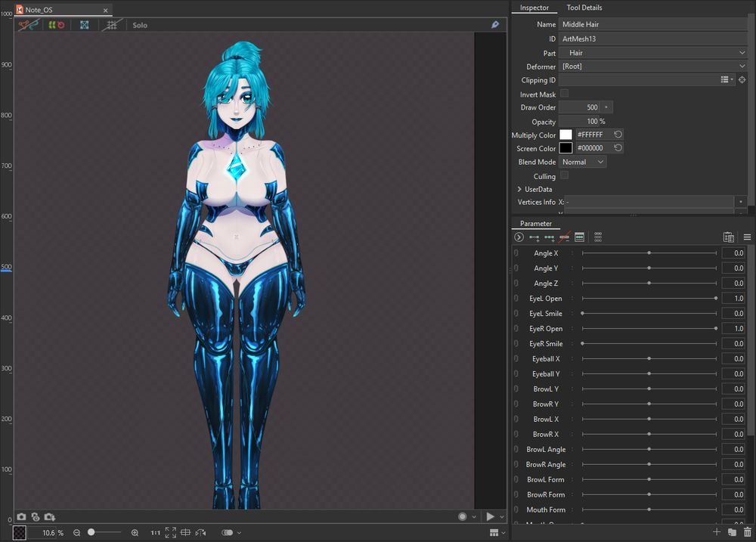This screenshot has height=542, width=756.
Task: Click the add keys manually icon
Action: click(580, 237)
